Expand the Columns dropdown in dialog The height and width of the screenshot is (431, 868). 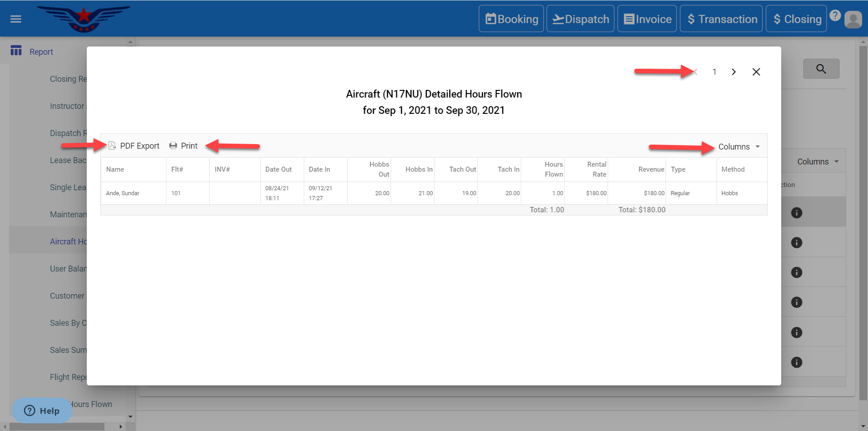point(739,147)
